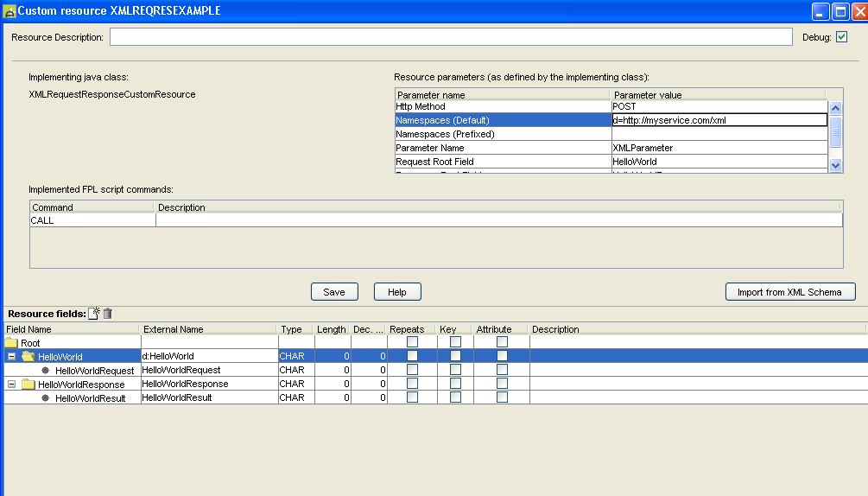This screenshot has width=868, height=496.
Task: Click the new resource field icon
Action: (95, 314)
